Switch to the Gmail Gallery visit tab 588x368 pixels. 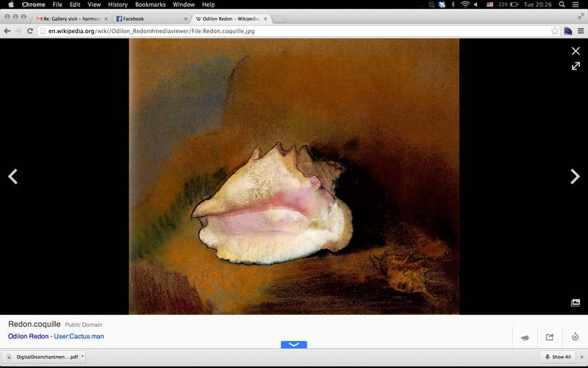(71, 19)
